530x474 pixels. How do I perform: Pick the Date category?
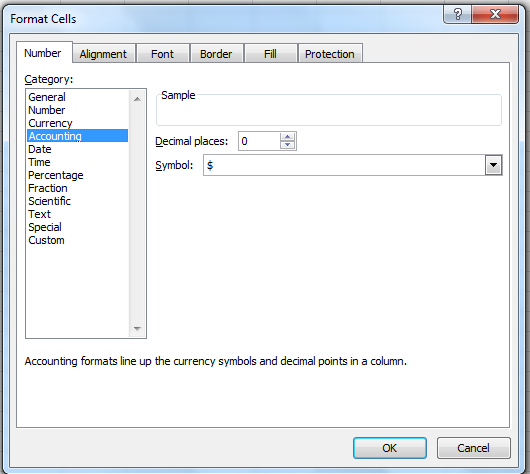[77, 149]
